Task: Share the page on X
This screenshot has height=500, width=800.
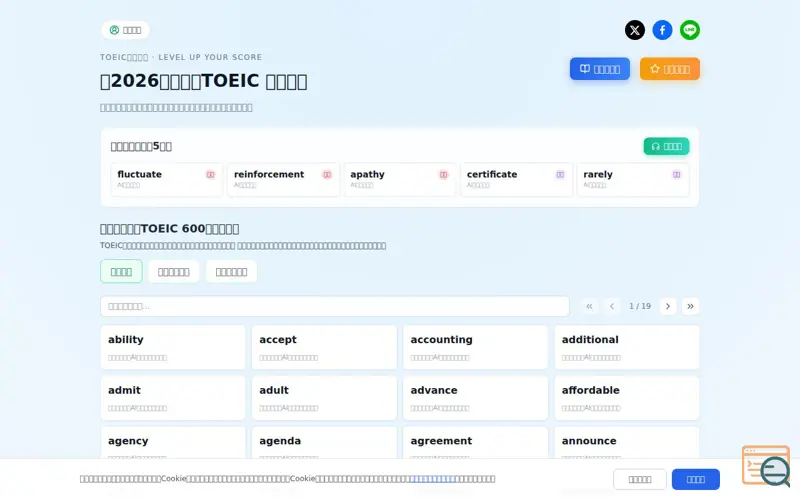Action: [x=635, y=30]
